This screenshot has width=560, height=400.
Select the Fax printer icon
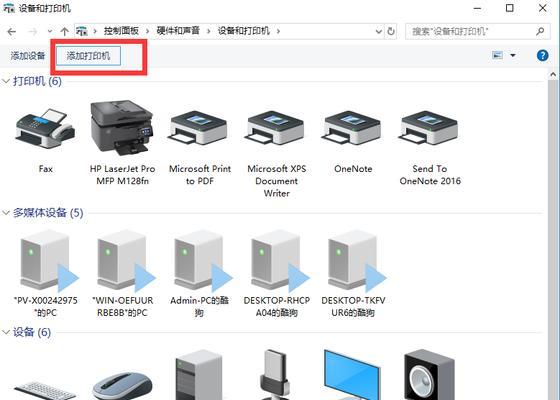pyautogui.click(x=45, y=129)
